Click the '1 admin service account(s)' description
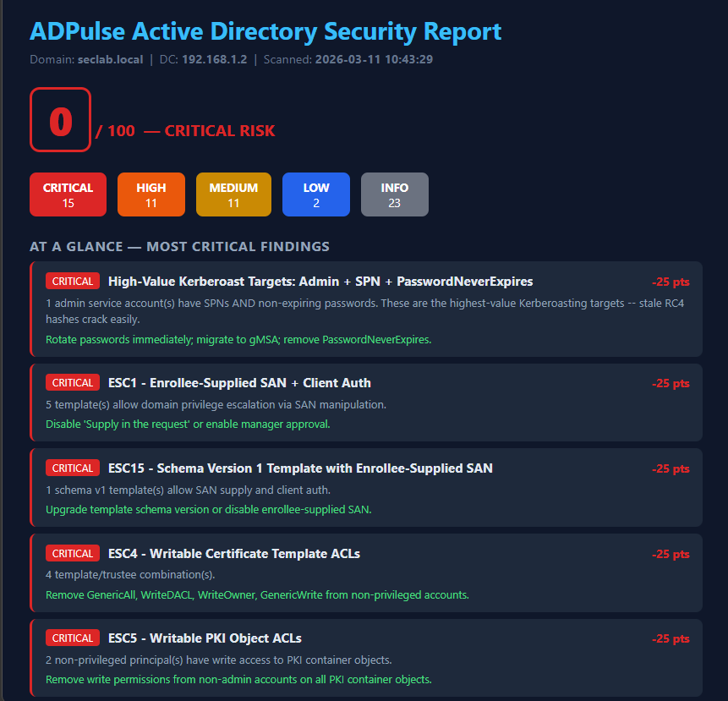 (364, 311)
